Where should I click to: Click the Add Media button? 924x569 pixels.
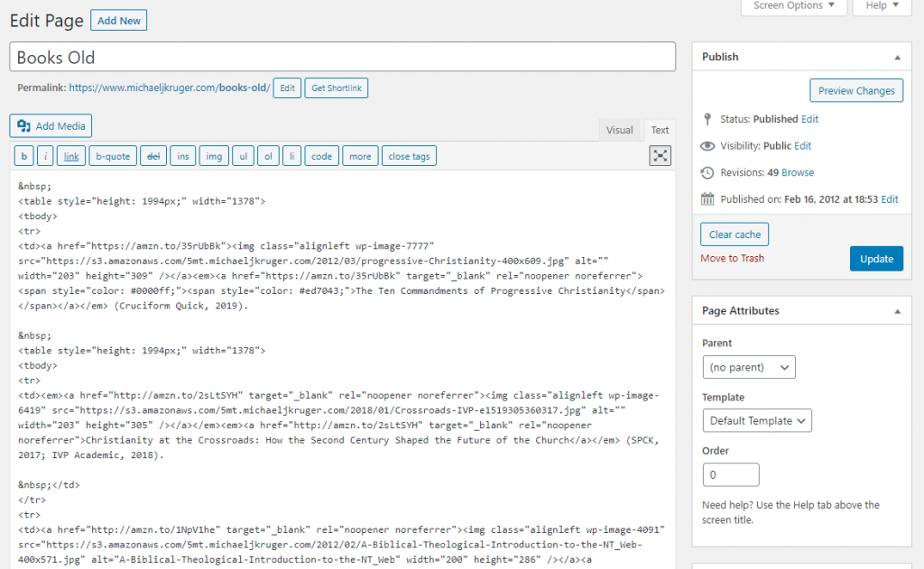51,126
